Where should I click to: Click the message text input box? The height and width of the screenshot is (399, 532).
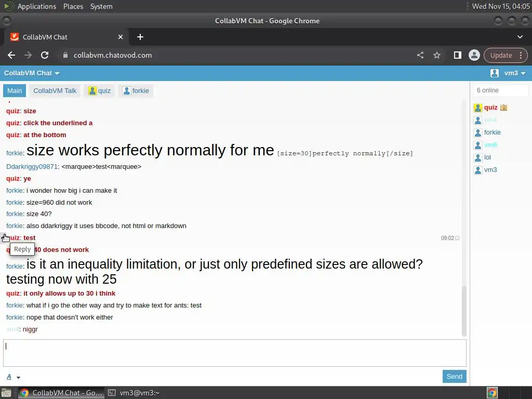235,353
